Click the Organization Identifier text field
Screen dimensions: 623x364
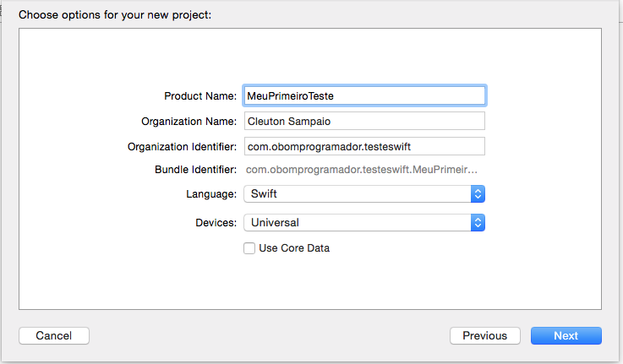tap(364, 146)
